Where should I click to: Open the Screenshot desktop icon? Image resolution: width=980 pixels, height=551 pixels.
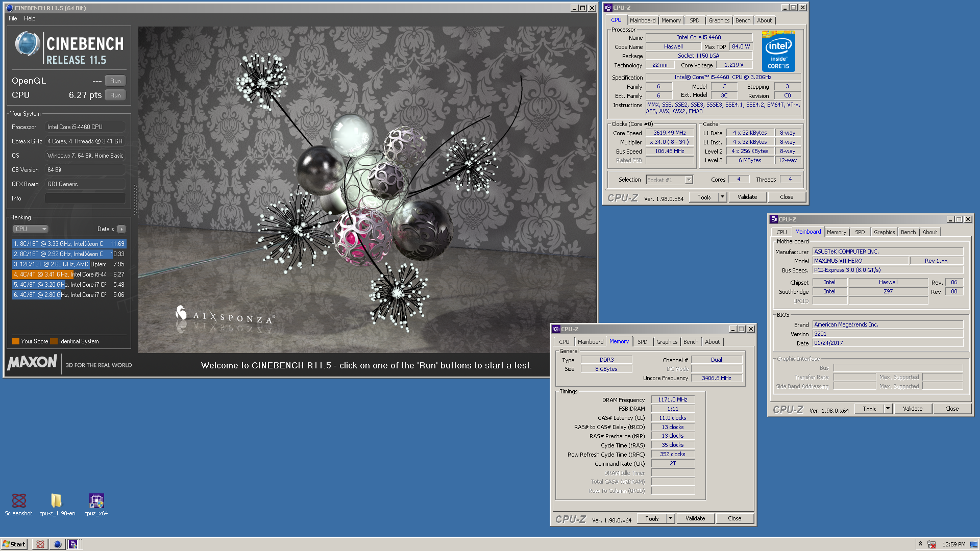19,504
